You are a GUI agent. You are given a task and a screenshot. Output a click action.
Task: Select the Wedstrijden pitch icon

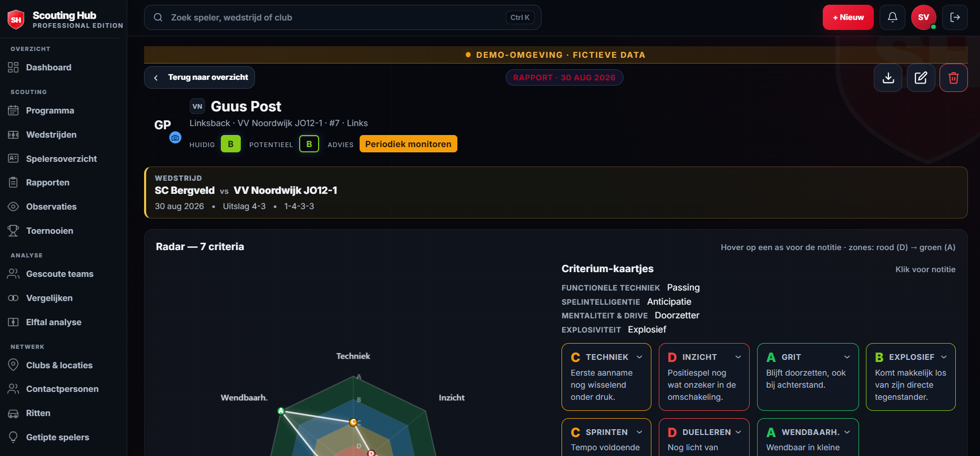point(13,134)
